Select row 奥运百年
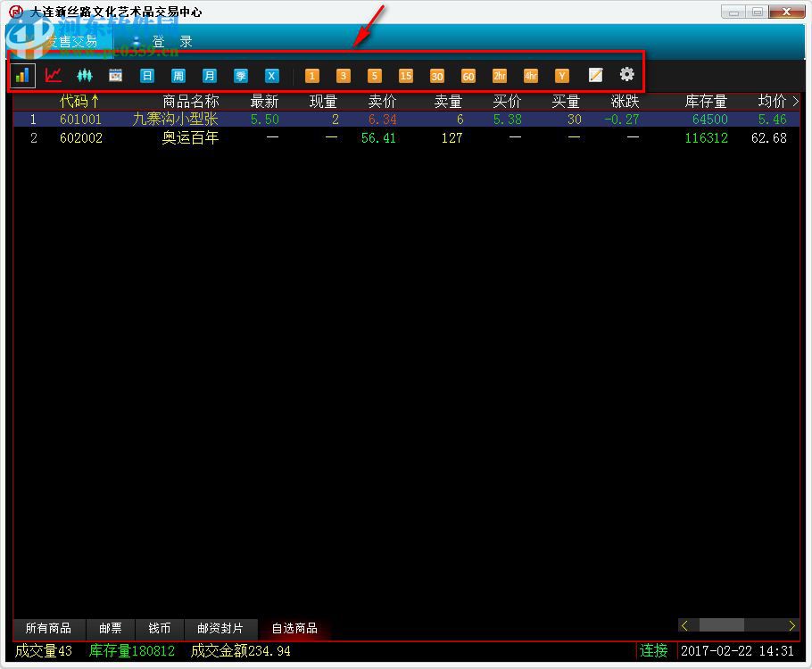 (x=406, y=138)
